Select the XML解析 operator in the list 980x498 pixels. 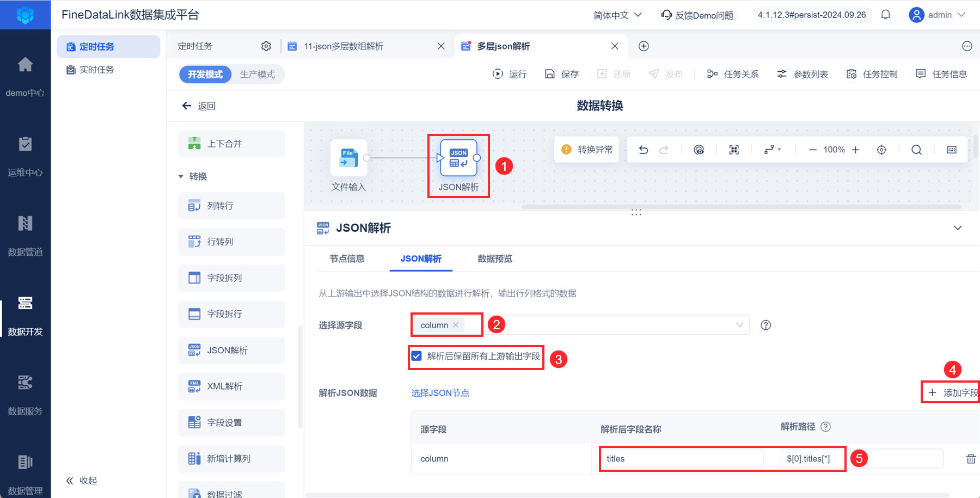231,386
